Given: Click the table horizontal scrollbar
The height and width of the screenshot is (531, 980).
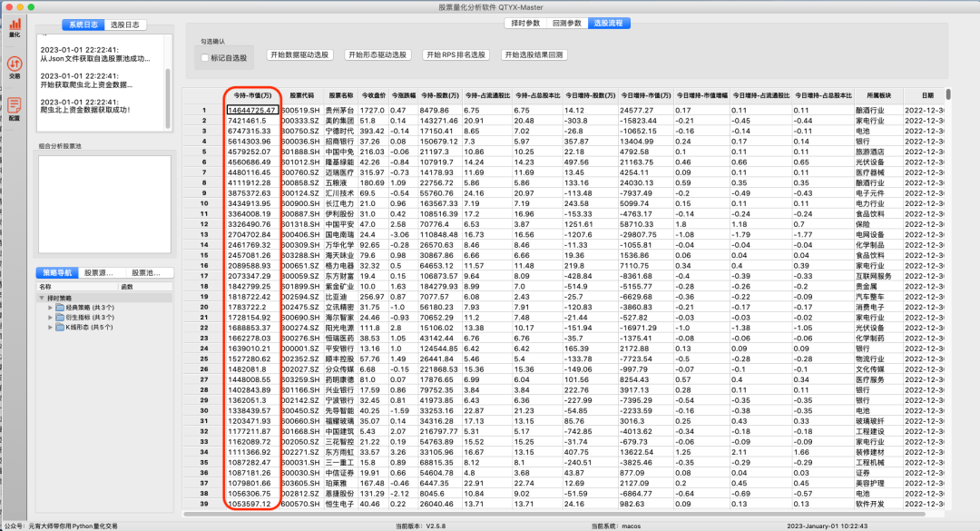Looking at the screenshot, I should (554, 514).
